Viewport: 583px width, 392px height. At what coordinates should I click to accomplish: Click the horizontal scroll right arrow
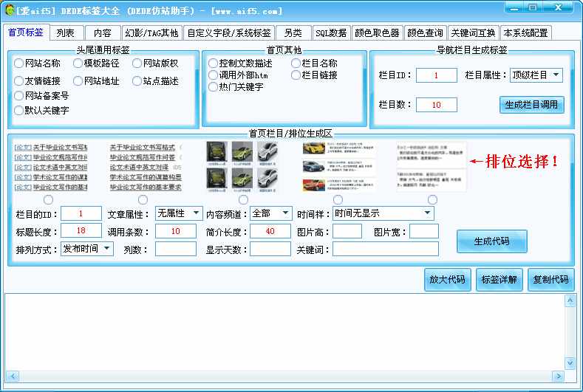(558, 376)
